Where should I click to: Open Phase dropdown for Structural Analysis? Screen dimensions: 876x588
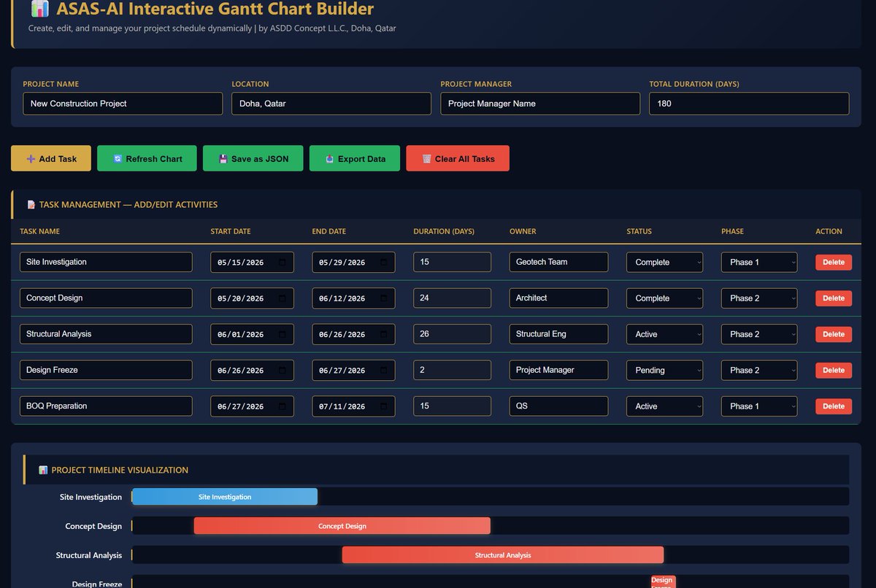click(x=759, y=334)
